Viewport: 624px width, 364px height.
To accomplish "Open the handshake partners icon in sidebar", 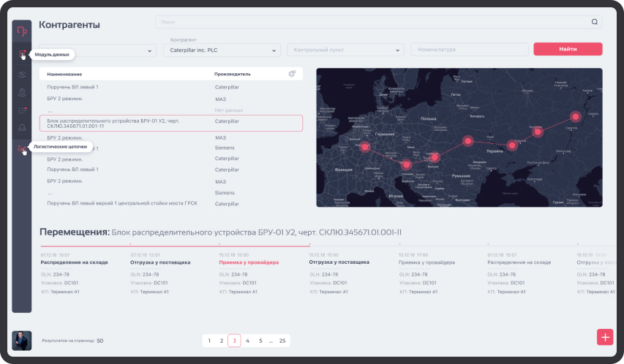I will point(22,75).
